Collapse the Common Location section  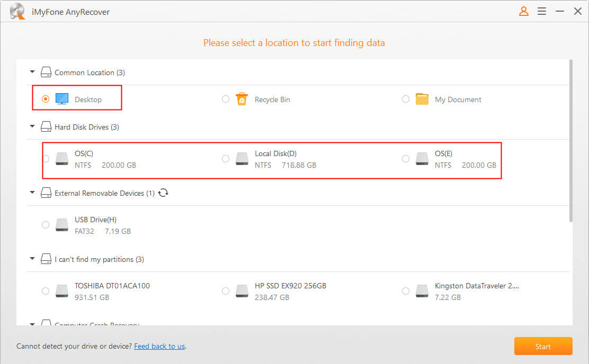tap(32, 72)
